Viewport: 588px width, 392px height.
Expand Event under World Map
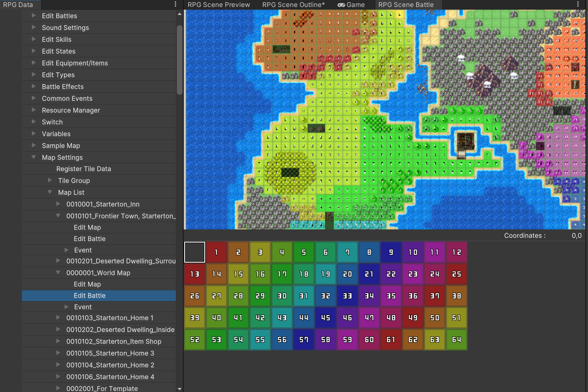66,306
